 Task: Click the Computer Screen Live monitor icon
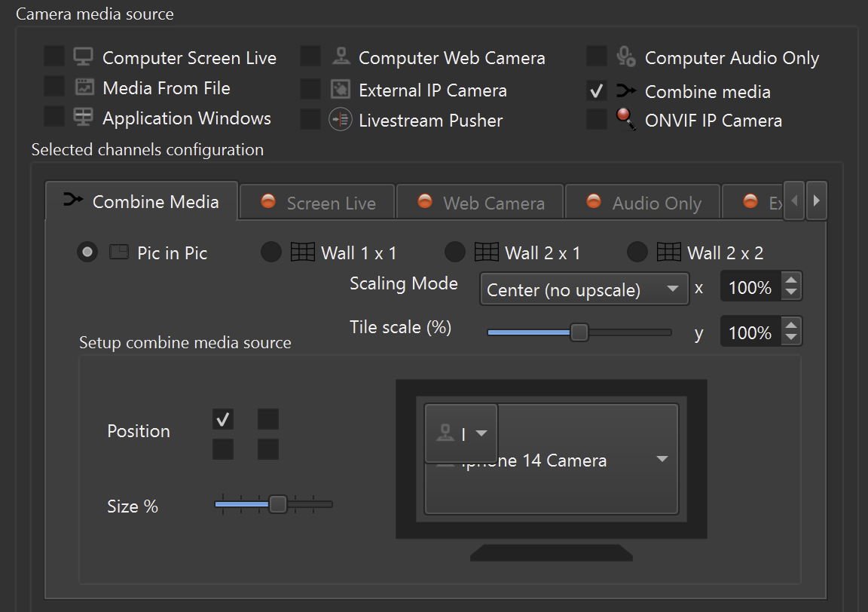coord(83,57)
